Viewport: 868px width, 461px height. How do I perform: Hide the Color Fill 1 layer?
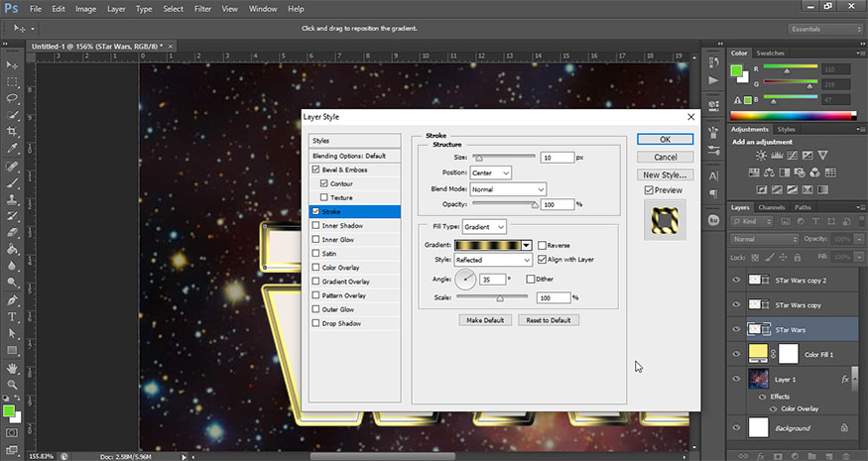(736, 354)
